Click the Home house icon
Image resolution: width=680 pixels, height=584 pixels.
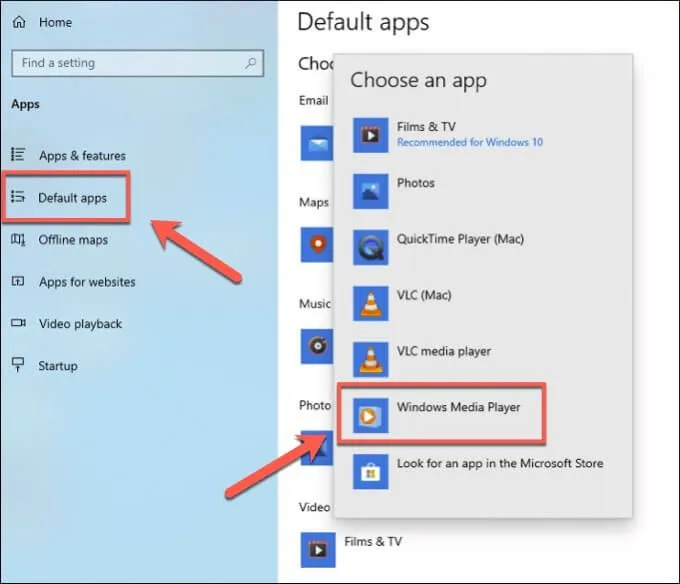pyautogui.click(x=19, y=22)
